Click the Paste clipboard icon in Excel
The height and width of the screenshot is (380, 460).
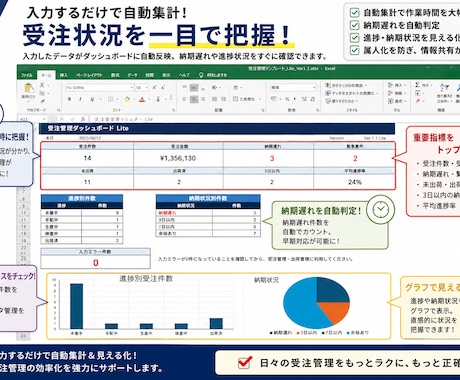[29, 88]
